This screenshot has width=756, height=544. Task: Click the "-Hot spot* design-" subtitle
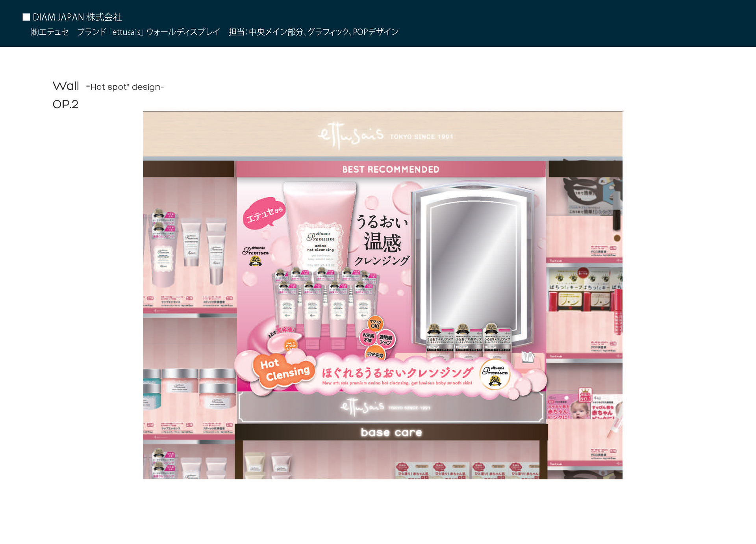pyautogui.click(x=125, y=87)
